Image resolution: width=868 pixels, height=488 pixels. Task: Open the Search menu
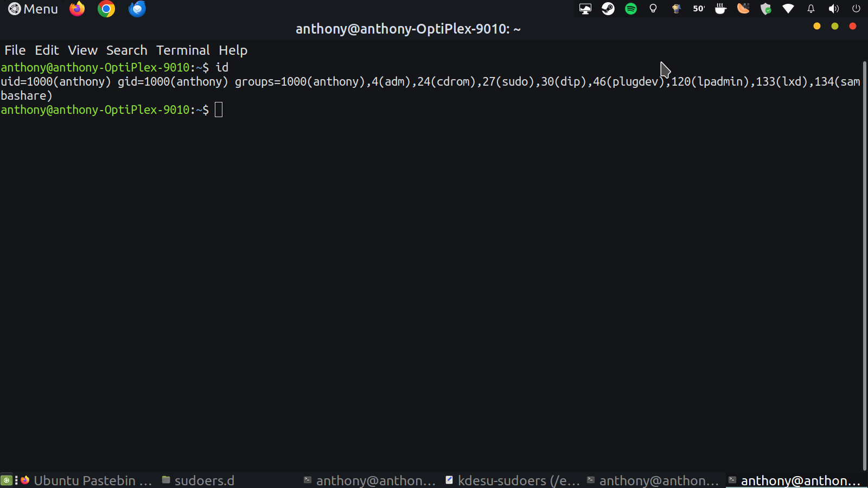click(126, 50)
